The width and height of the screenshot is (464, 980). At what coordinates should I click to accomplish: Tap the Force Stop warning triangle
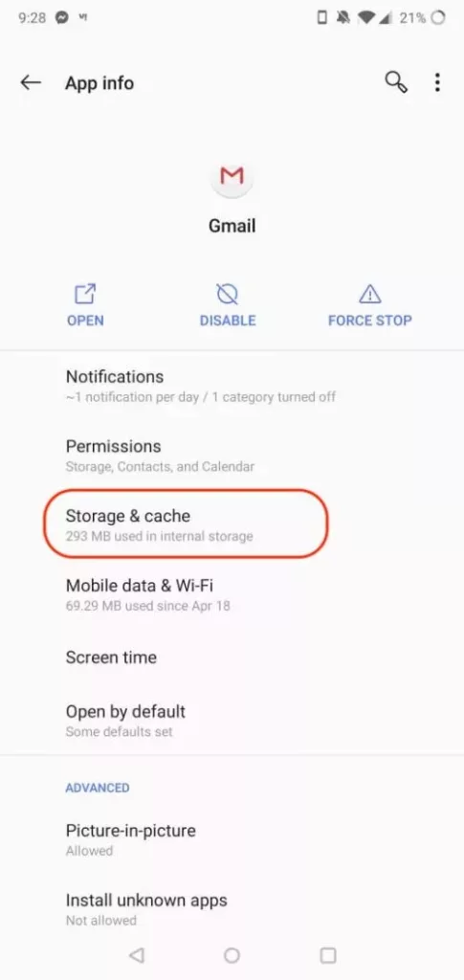click(369, 294)
